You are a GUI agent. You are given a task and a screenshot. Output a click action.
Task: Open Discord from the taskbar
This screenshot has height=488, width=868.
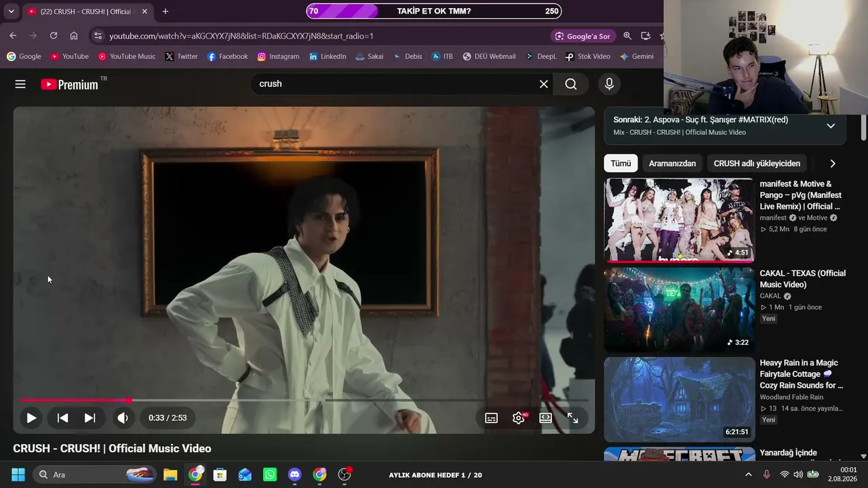(x=295, y=474)
